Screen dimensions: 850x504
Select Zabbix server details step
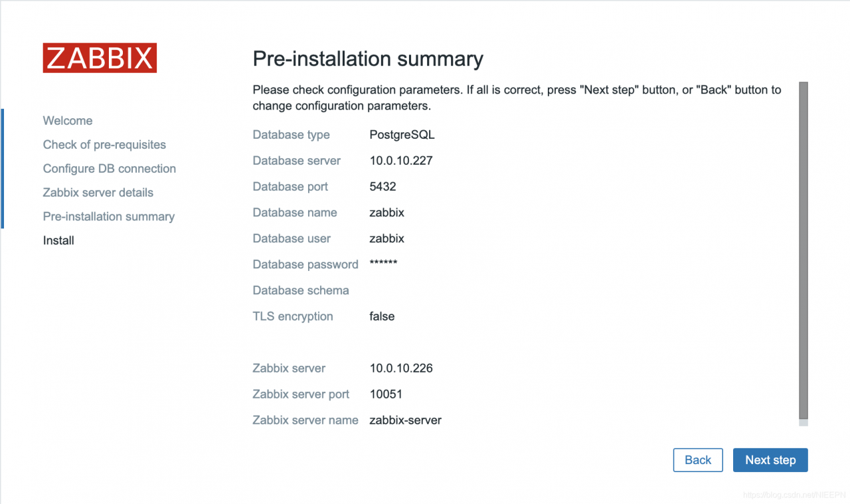click(98, 193)
